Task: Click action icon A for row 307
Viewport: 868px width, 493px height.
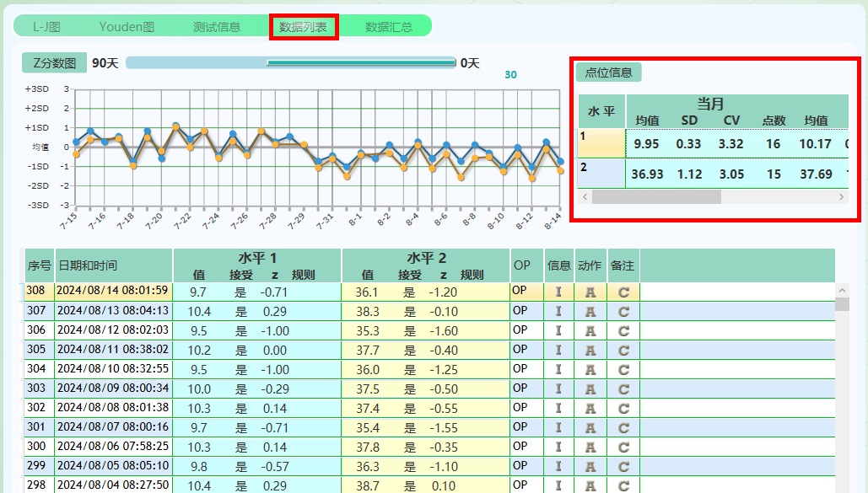Action: (x=590, y=311)
